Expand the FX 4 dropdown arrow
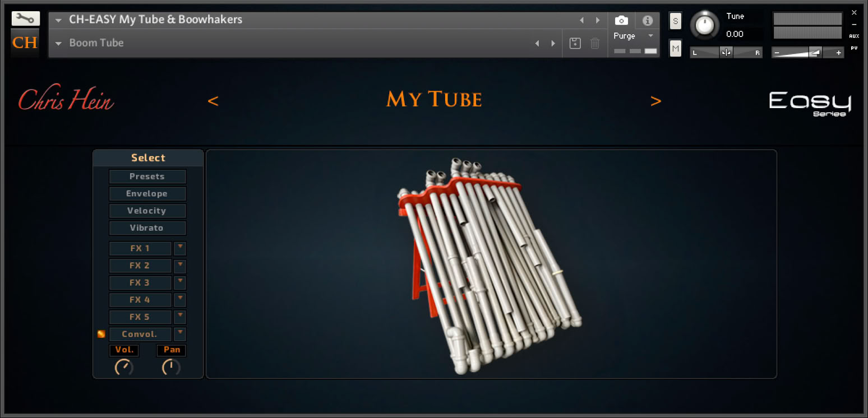 (x=180, y=300)
